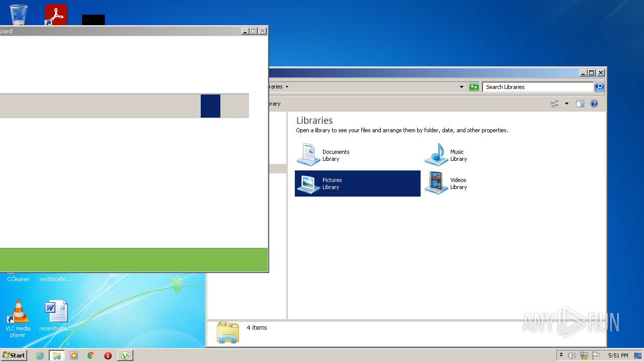Maximize the Libraries Explorer window
The height and width of the screenshot is (362, 644).
pos(592,73)
